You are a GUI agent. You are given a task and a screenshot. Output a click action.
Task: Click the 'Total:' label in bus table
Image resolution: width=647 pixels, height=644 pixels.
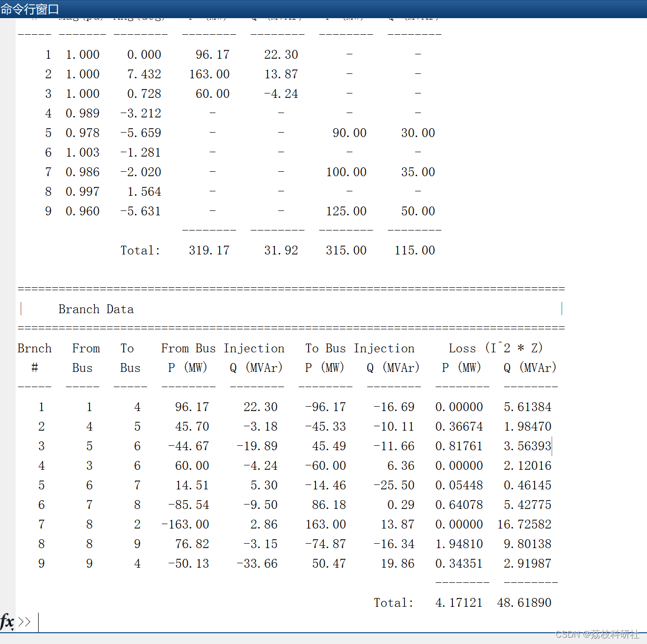[140, 251]
